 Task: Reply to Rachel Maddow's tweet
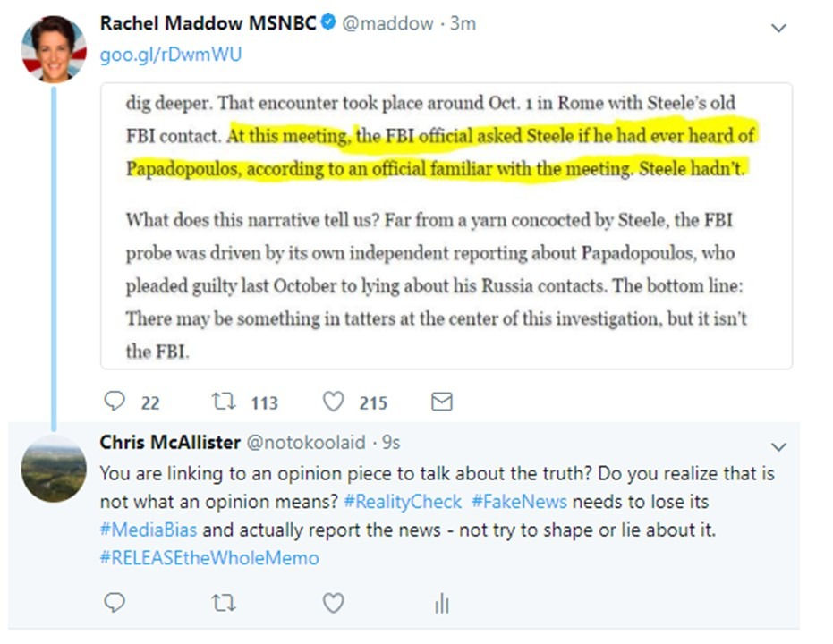coord(114,402)
